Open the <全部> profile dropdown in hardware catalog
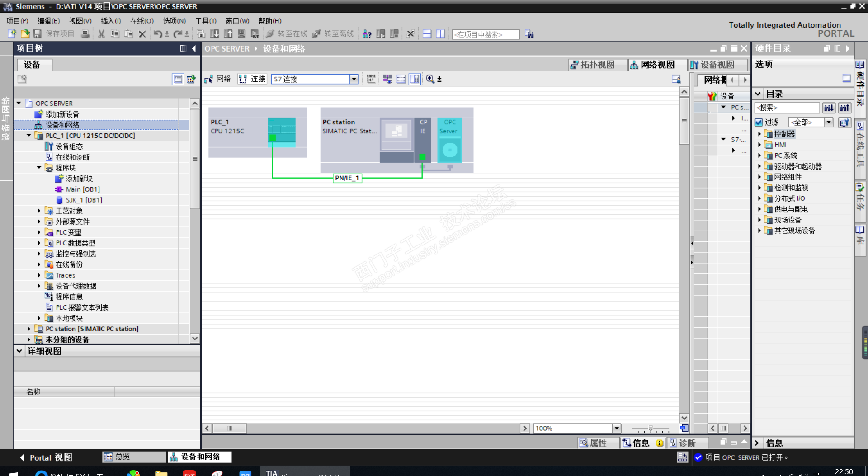Image resolution: width=868 pixels, height=476 pixels. [828, 122]
